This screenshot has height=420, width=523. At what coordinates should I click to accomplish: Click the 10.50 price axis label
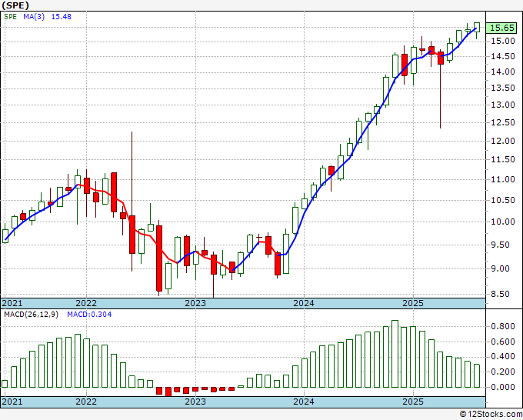(x=503, y=200)
